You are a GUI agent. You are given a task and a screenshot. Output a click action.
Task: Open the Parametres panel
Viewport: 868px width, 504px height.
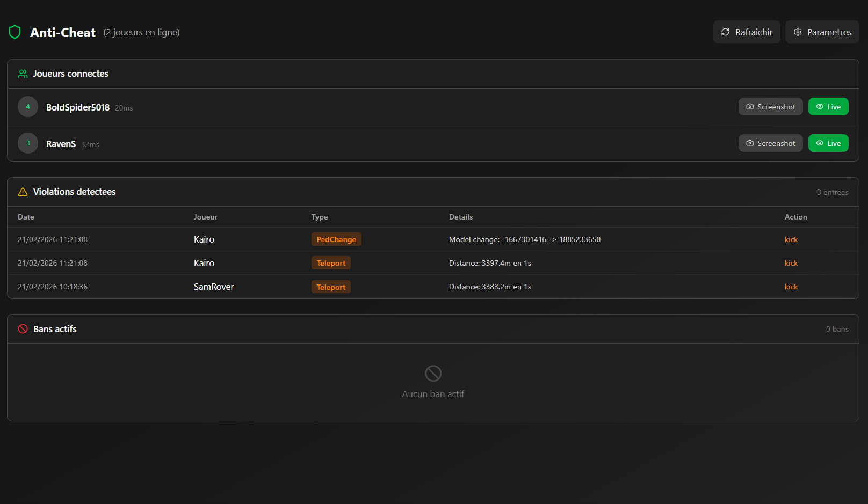(x=822, y=32)
